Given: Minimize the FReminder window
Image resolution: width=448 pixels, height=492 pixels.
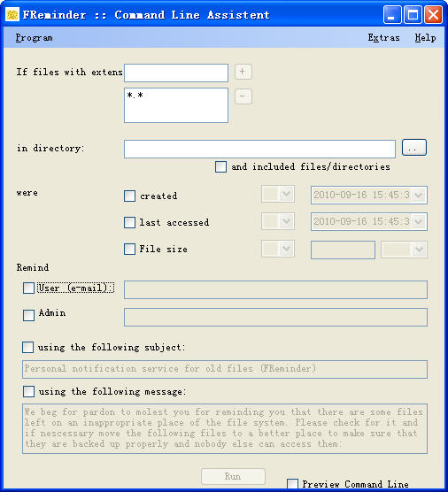Looking at the screenshot, I should (392, 14).
